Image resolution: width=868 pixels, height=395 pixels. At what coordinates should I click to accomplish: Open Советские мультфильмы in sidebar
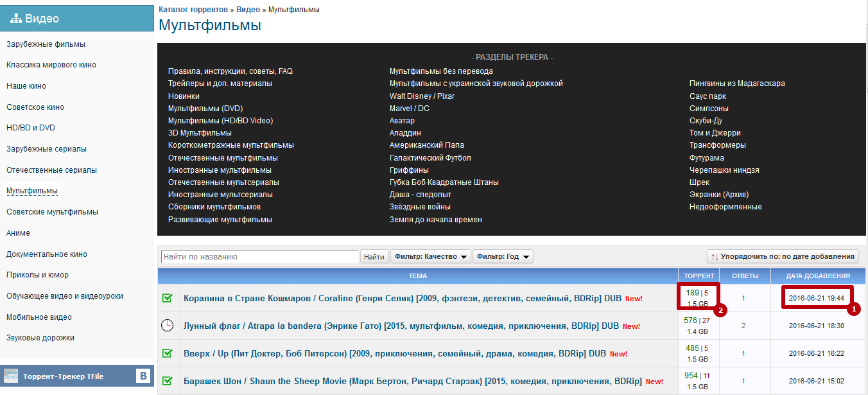point(52,212)
